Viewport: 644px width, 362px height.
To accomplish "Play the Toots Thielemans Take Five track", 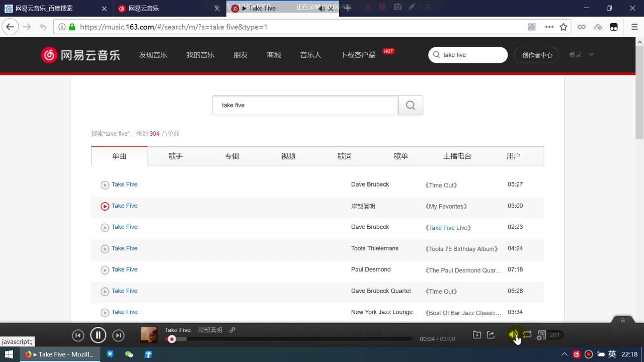I will [105, 249].
